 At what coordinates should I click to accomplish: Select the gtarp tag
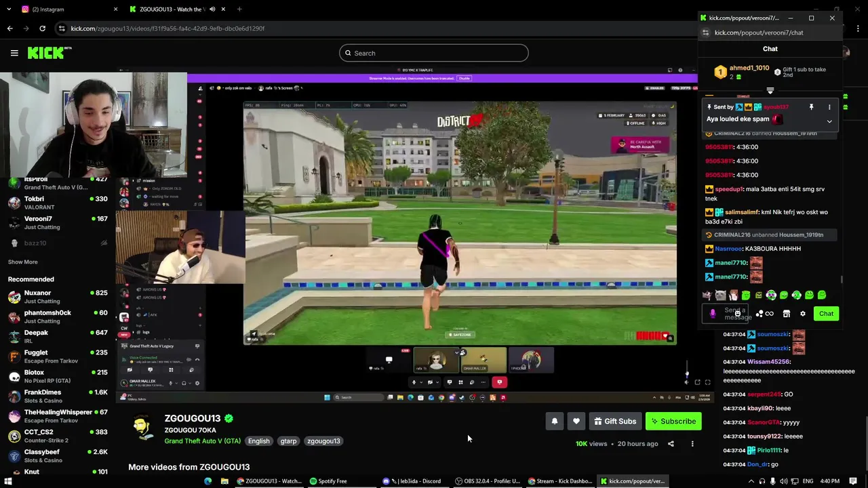pos(288,441)
